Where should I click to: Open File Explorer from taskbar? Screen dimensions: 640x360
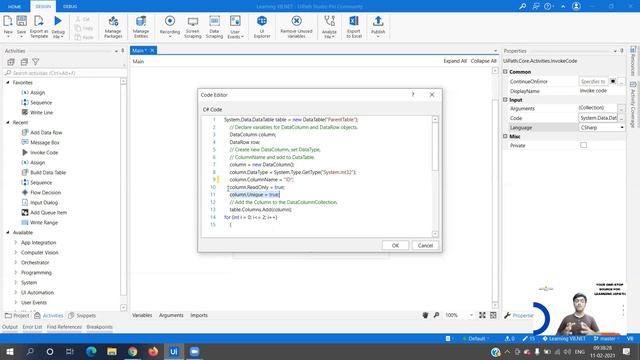pos(112,351)
